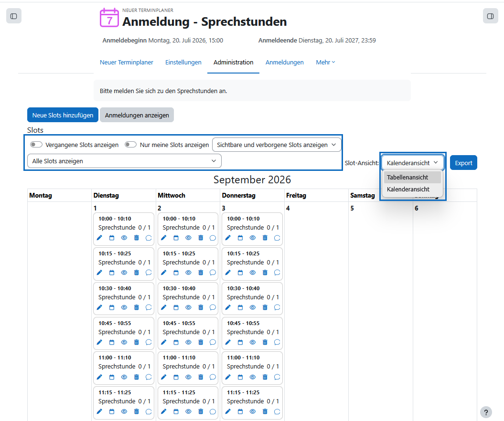Collapse the Slot-Ansicht Kalenderansicht select box
504x421 pixels.
click(413, 163)
